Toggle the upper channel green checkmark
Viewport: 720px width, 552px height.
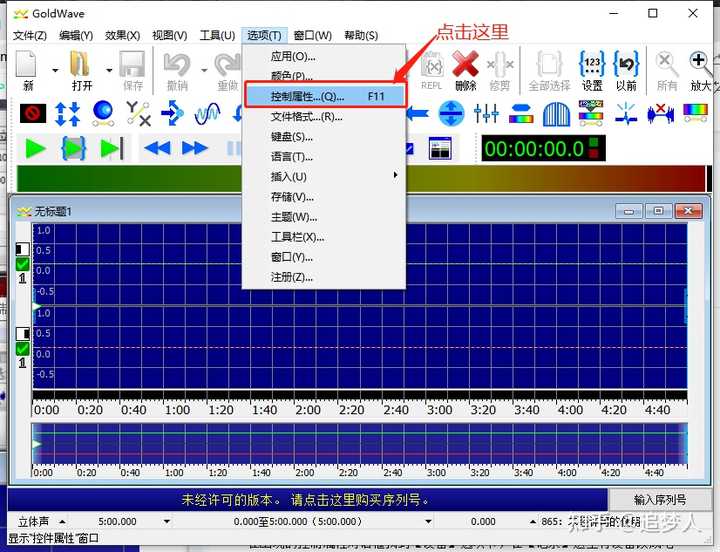point(22,264)
